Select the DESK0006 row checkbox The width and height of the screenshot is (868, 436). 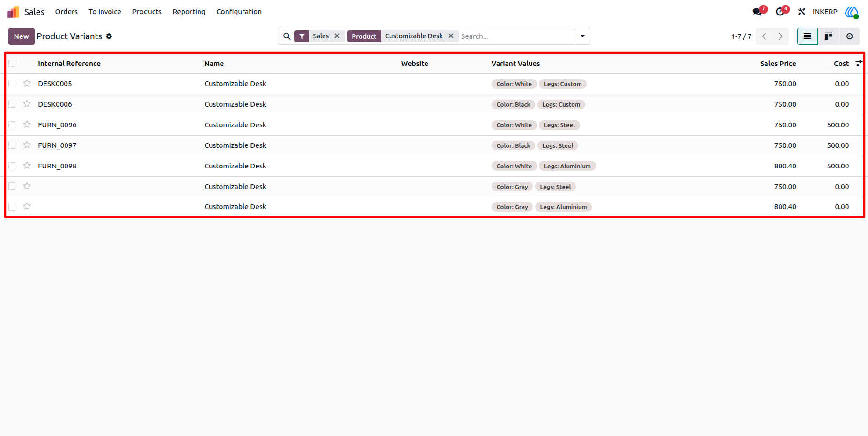(x=12, y=104)
